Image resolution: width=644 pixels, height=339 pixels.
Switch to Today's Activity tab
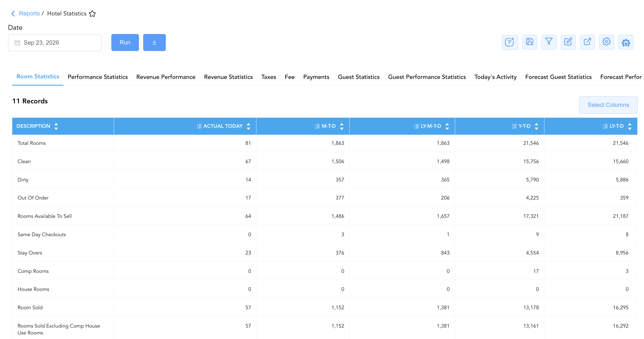point(495,77)
